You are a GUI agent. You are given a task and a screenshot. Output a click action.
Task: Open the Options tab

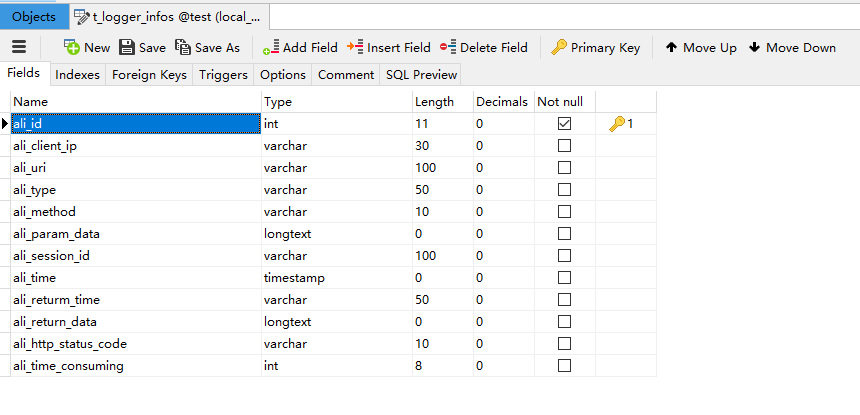283,75
